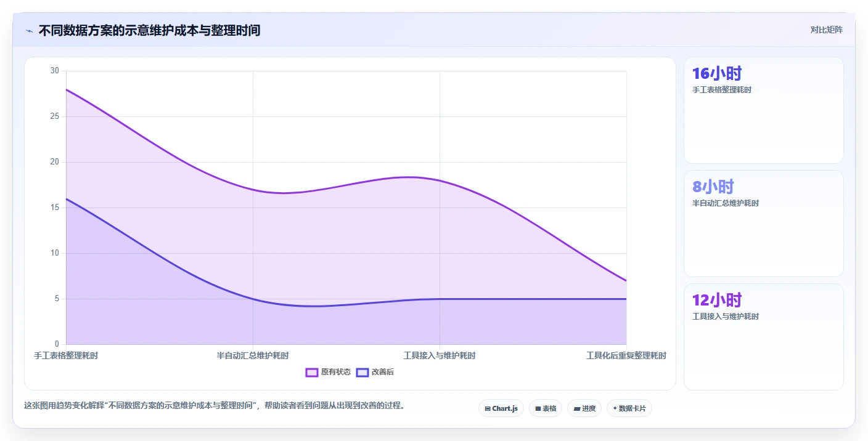
Task: Click the y-axis value 5
Action: (57, 299)
